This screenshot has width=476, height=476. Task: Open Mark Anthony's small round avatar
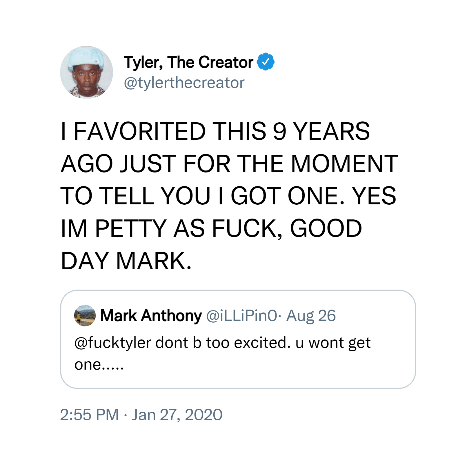[x=85, y=315]
